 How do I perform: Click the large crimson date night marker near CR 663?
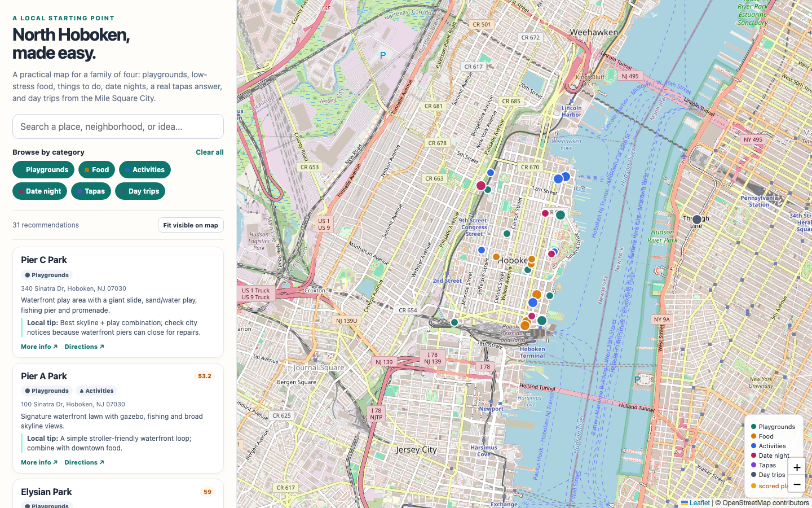tap(481, 186)
